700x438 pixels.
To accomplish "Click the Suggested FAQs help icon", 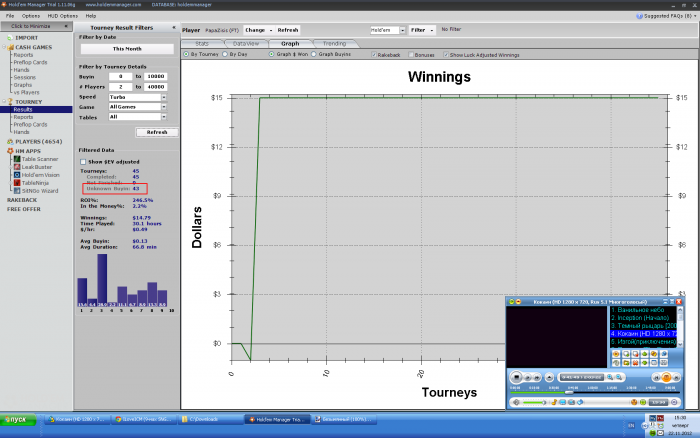I will coord(639,16).
